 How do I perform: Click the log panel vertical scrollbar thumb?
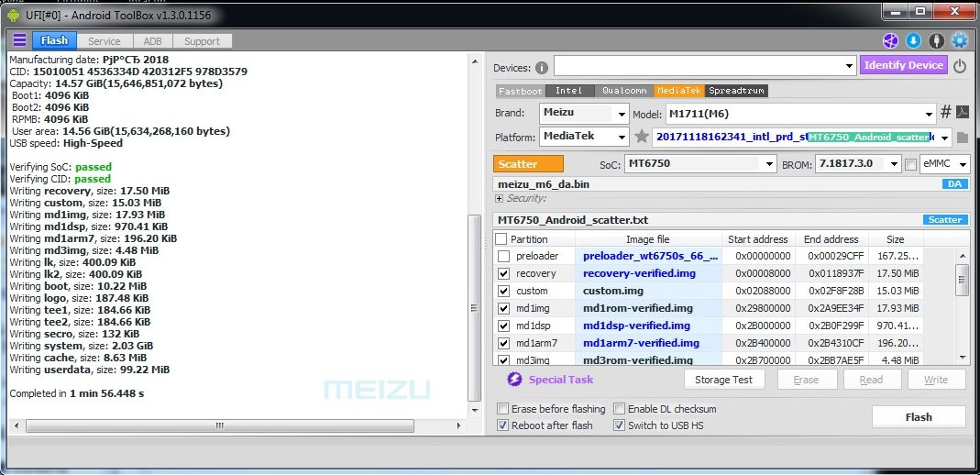coord(475,307)
